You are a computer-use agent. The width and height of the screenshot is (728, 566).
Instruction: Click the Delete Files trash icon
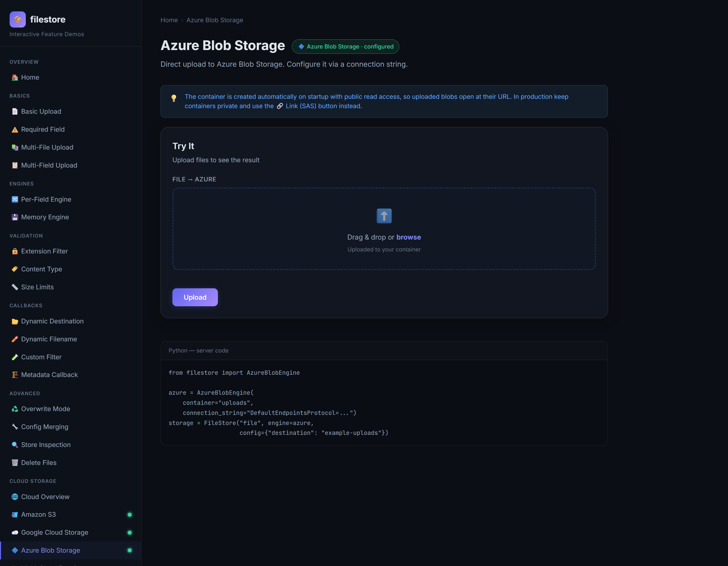tap(15, 462)
